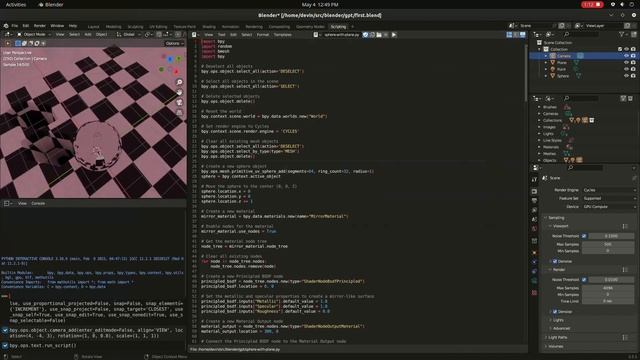Click the pan (hand) icon in viewport

tap(179, 92)
